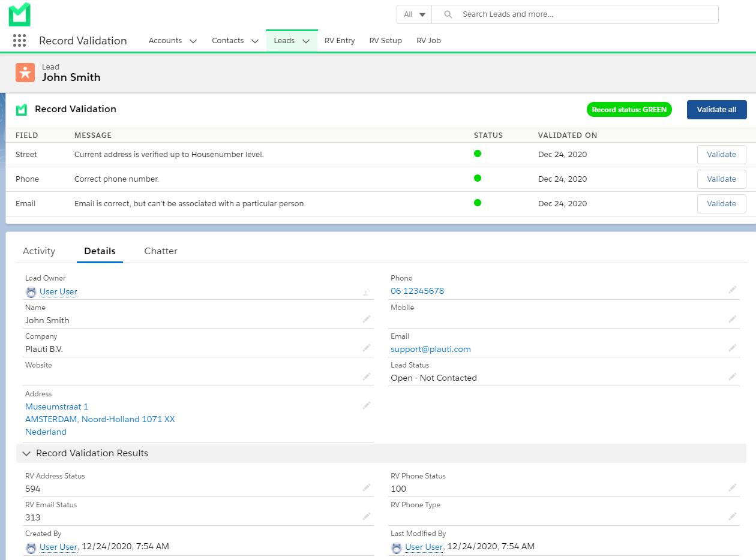Edit the RV Email Status pencil icon
Image resolution: width=756 pixels, height=560 pixels.
367,516
